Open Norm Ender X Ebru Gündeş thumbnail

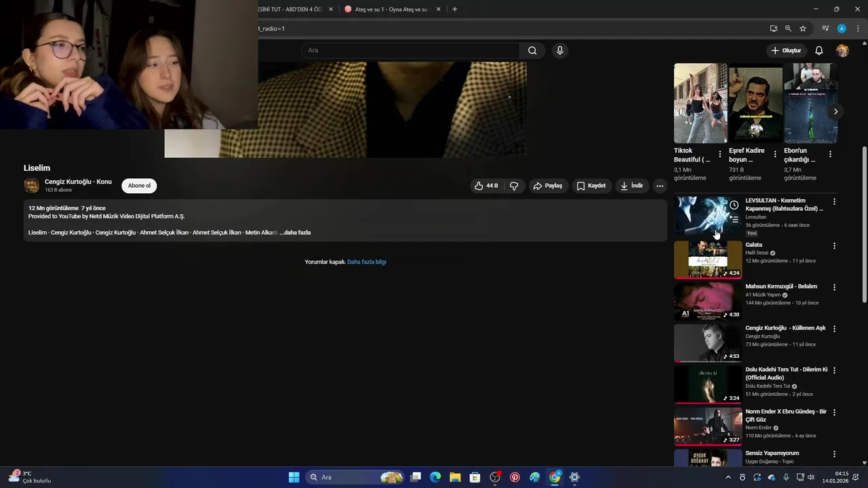click(x=708, y=426)
